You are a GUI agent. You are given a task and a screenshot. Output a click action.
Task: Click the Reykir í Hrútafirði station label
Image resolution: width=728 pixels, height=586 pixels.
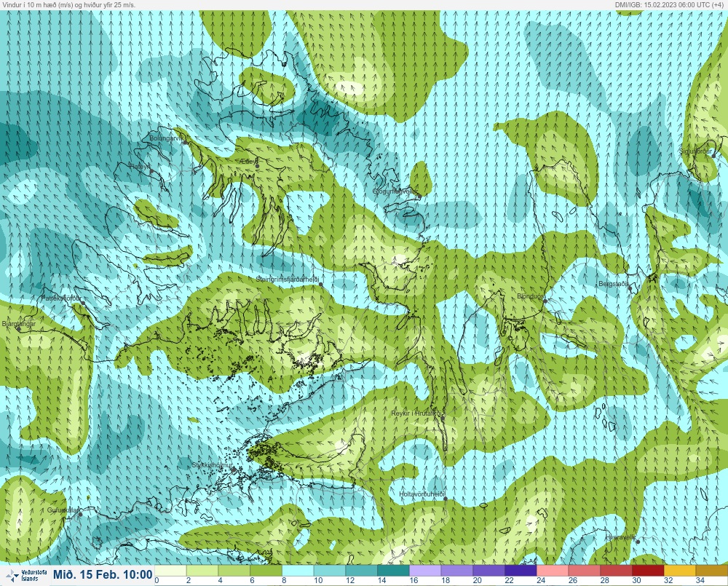point(418,413)
